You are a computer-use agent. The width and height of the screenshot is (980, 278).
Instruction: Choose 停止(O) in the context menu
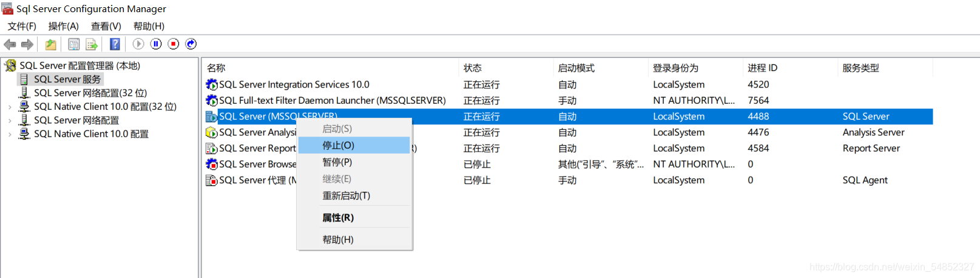(x=354, y=146)
